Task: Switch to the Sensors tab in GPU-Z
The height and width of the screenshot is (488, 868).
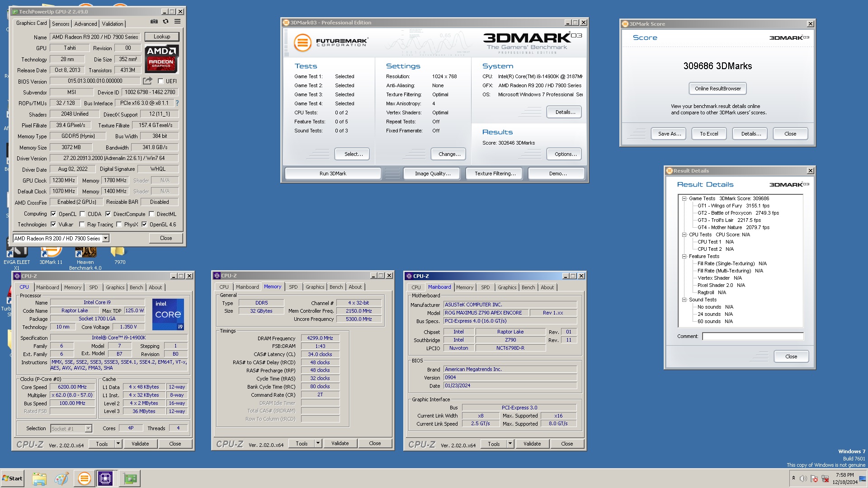Action: [61, 24]
